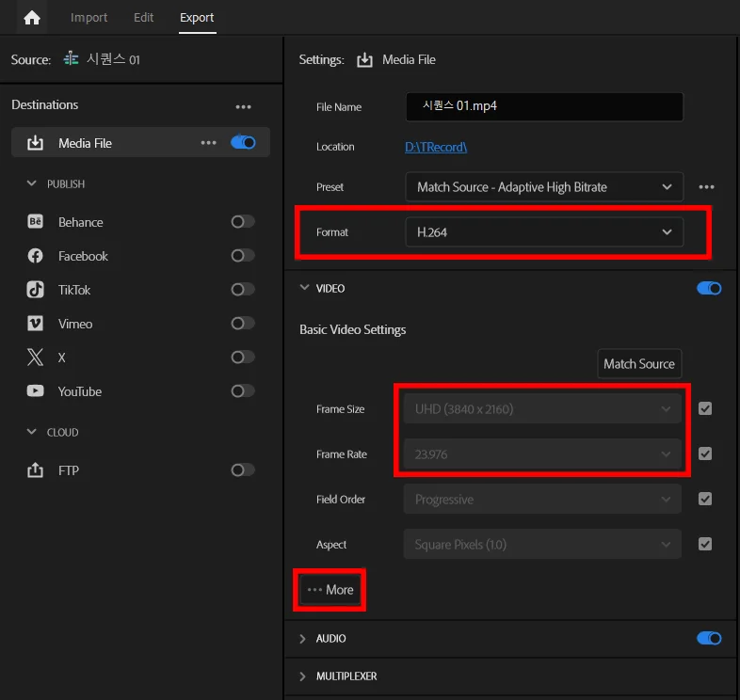Toggle the VIDEO export switch
The height and width of the screenshot is (700, 740).
[709, 288]
